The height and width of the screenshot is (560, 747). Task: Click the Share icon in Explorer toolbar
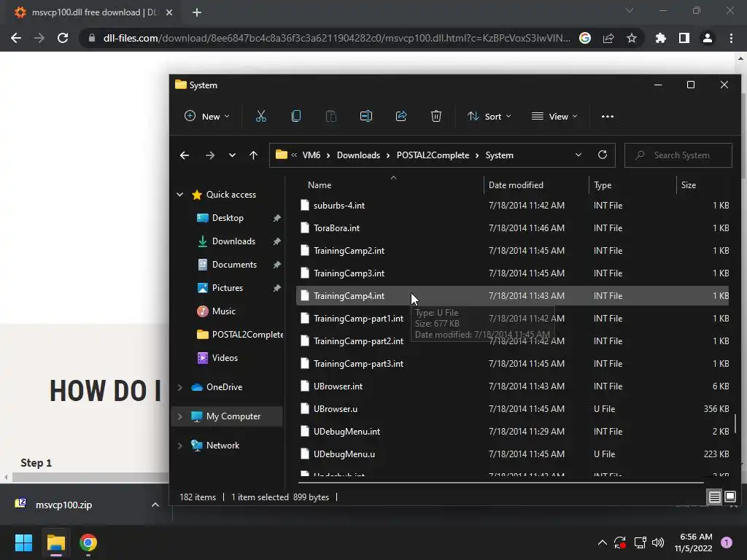(x=401, y=116)
